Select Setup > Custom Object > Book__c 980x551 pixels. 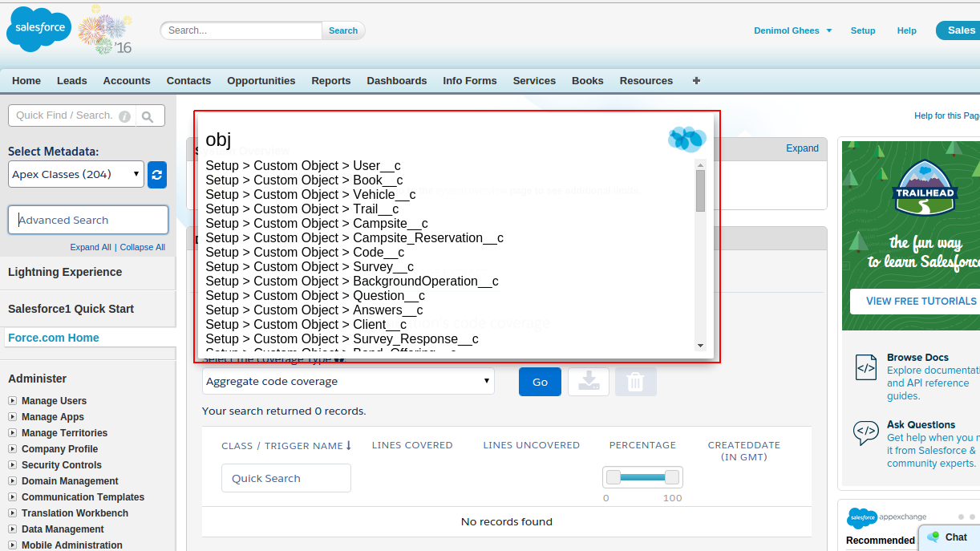[x=304, y=180]
